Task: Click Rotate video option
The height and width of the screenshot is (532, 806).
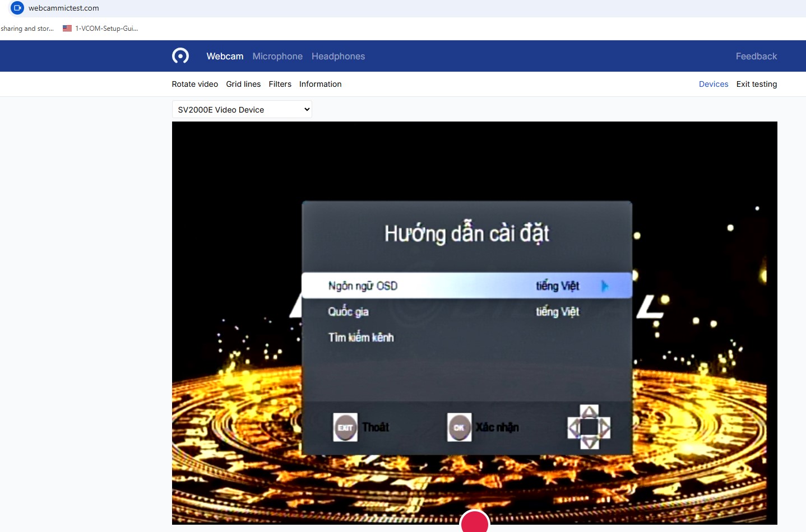Action: point(194,84)
